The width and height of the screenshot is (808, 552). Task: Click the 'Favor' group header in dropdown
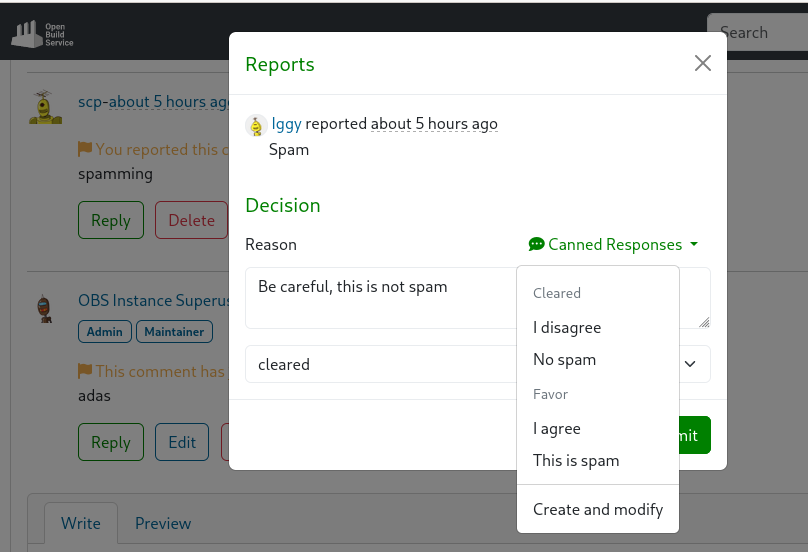550,394
